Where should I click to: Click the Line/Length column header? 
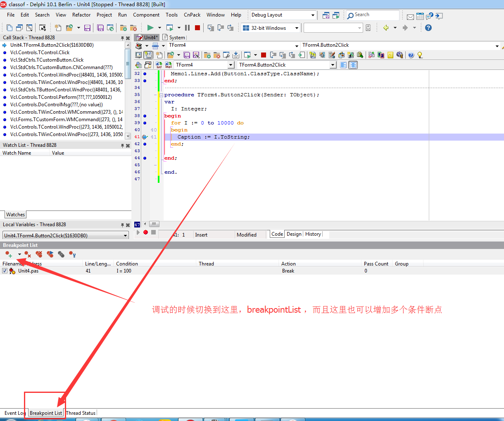[x=98, y=263]
